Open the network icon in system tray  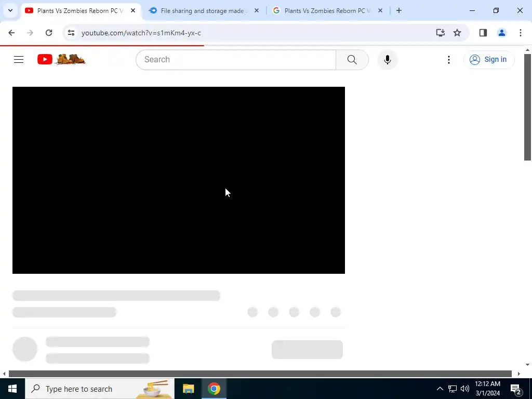453,389
